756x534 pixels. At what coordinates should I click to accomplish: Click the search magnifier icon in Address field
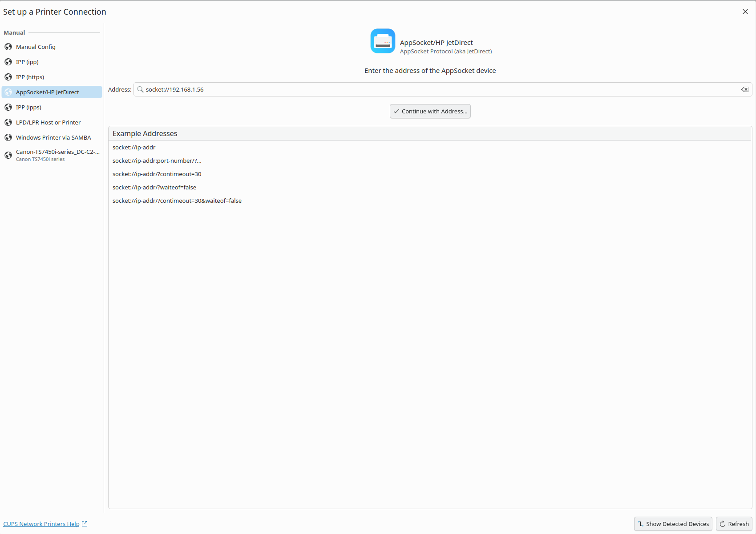coord(140,89)
